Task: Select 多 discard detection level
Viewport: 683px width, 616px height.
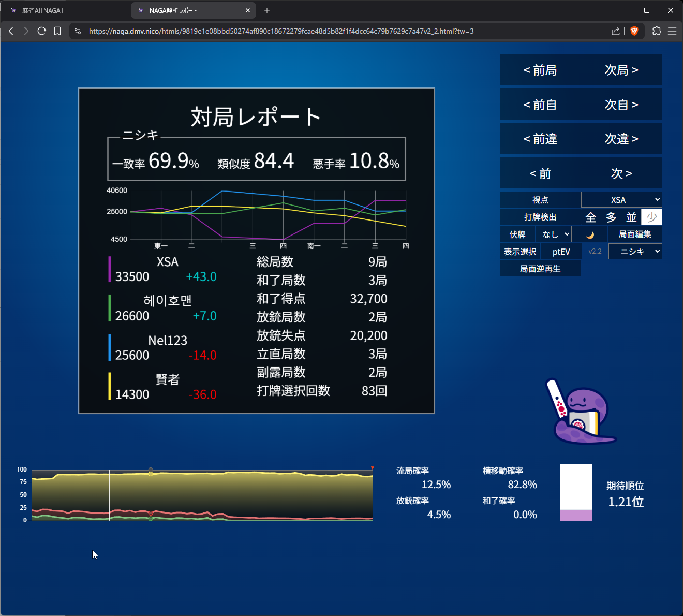Action: point(611,217)
